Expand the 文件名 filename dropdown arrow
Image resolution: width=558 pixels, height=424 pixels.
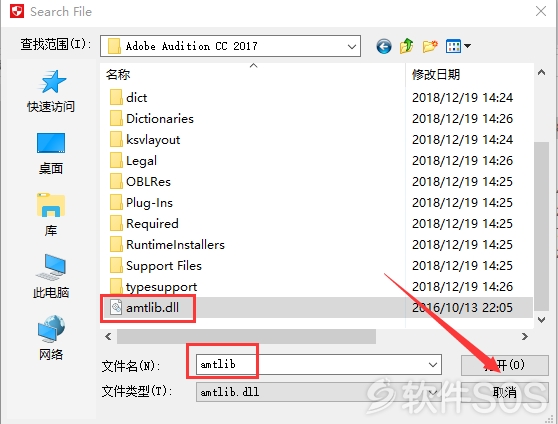point(433,365)
